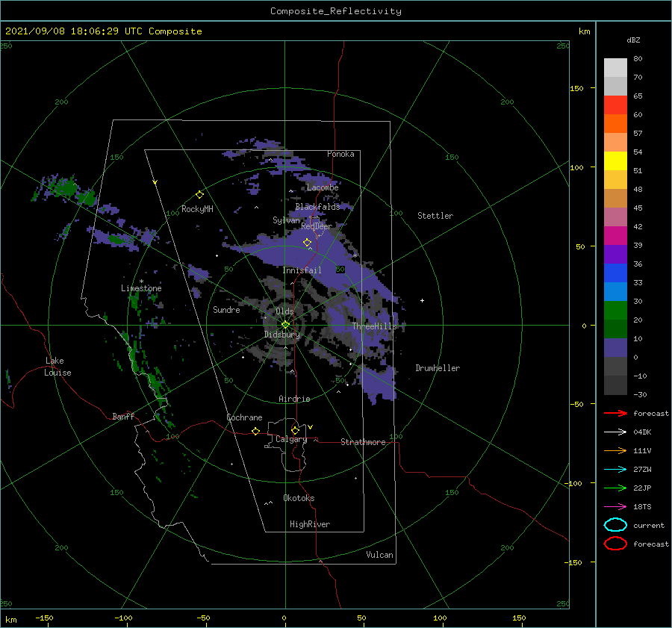Click the cyan current ellipse legend icon
Screen dimensions: 672x628
pyautogui.click(x=615, y=525)
